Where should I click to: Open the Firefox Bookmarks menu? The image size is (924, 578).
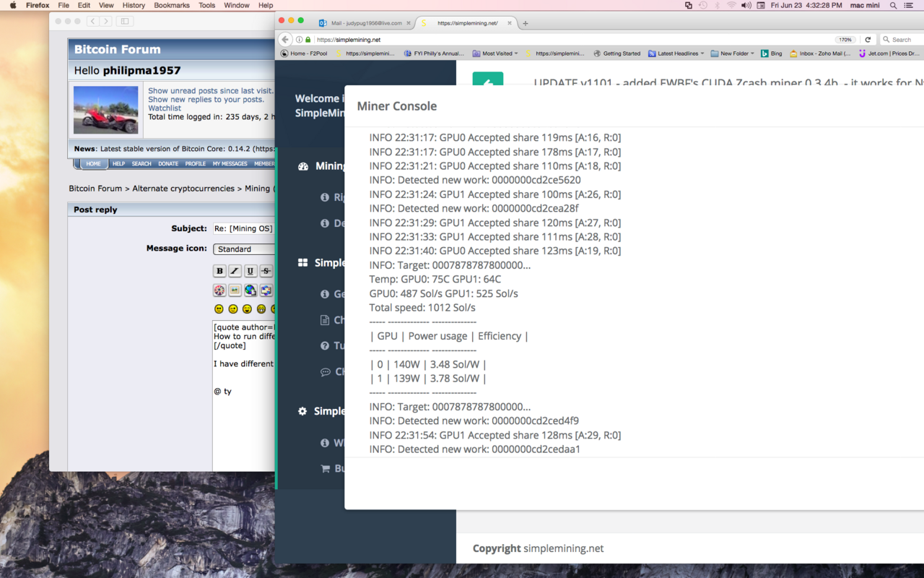[172, 5]
